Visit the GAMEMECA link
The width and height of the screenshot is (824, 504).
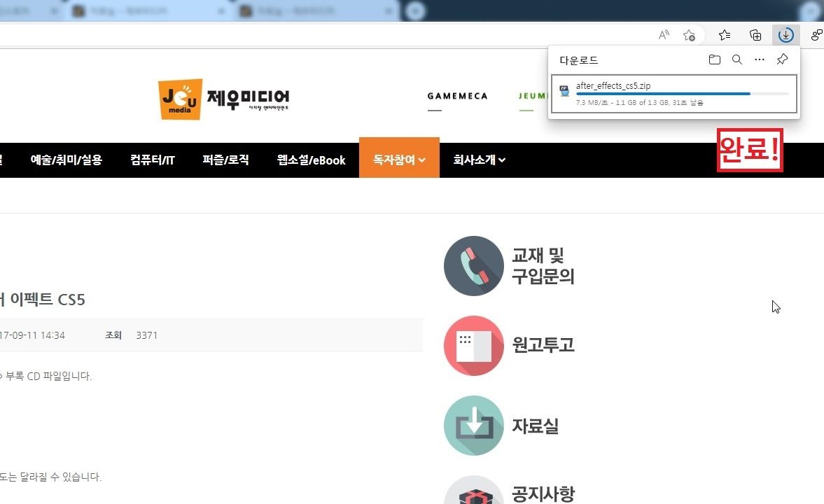(x=457, y=96)
